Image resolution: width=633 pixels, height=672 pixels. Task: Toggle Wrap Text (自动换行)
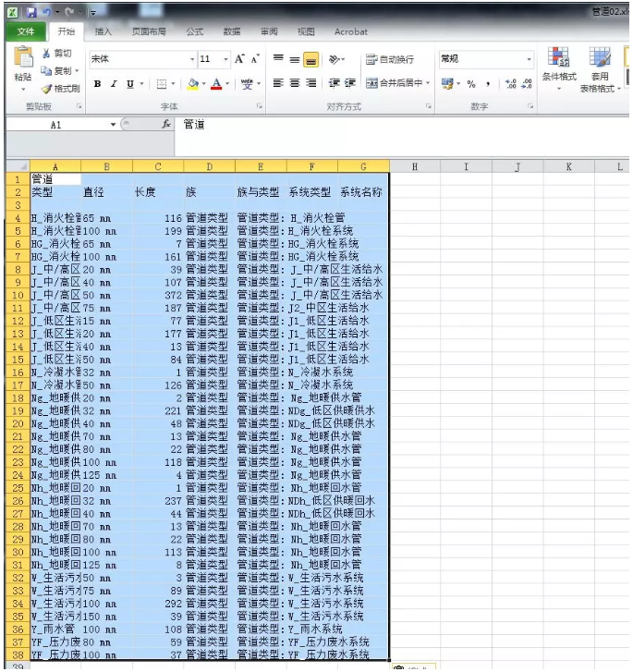(x=390, y=59)
